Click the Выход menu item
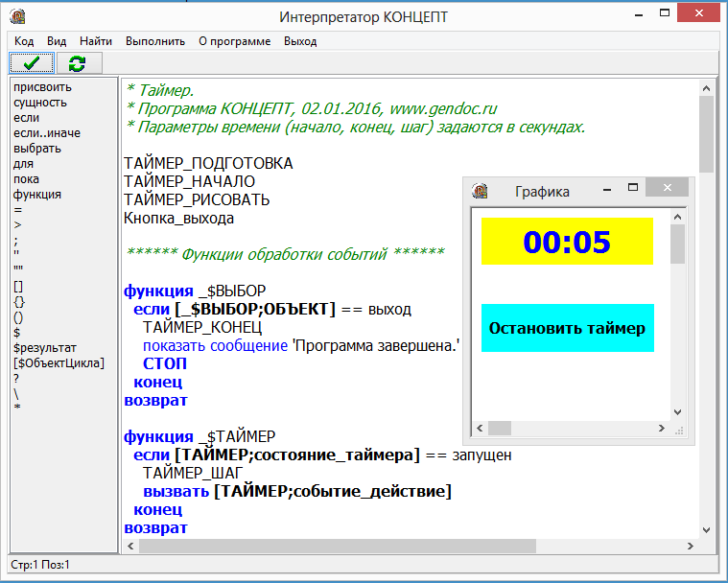 [x=300, y=41]
